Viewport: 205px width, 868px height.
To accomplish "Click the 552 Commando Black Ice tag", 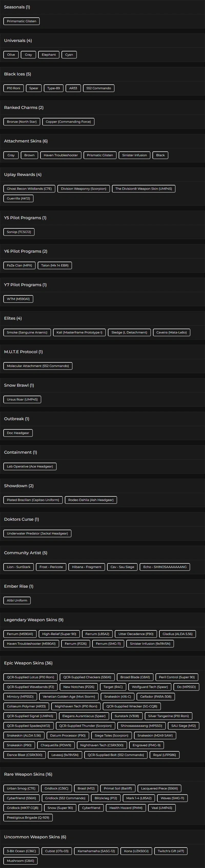I will [98, 88].
